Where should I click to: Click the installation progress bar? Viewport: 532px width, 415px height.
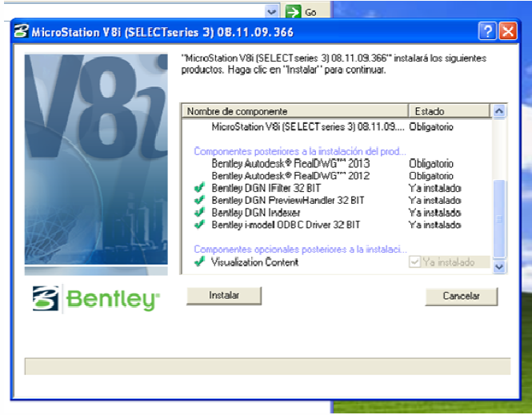[267, 366]
